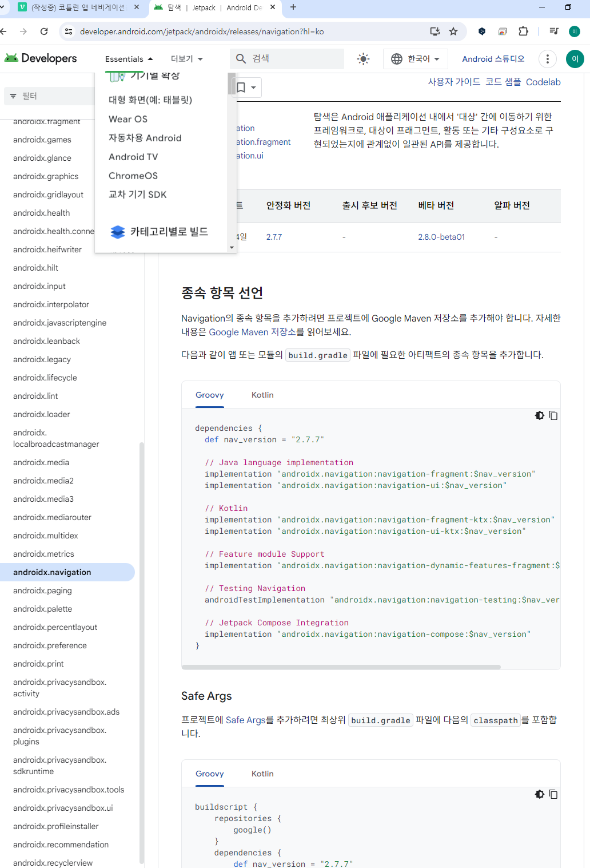Follow the Safe Args link
Screen dimensions: 590x868
(x=246, y=720)
